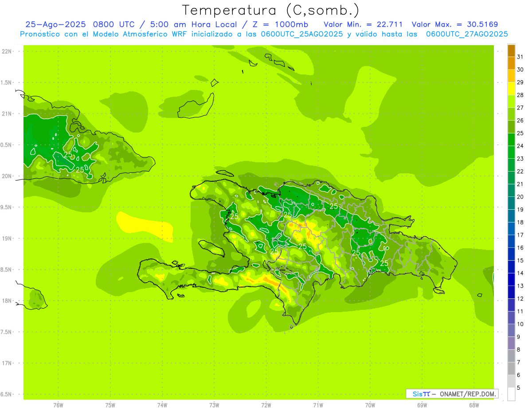Click the '21N' latitude axis label

pyautogui.click(x=7, y=114)
